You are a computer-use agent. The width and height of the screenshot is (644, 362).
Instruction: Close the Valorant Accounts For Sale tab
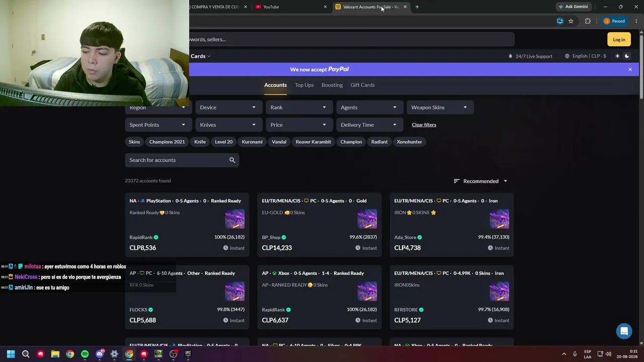[x=405, y=7]
